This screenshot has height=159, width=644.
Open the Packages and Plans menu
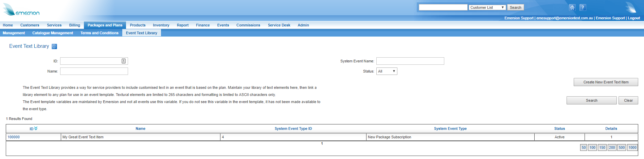pos(105,25)
